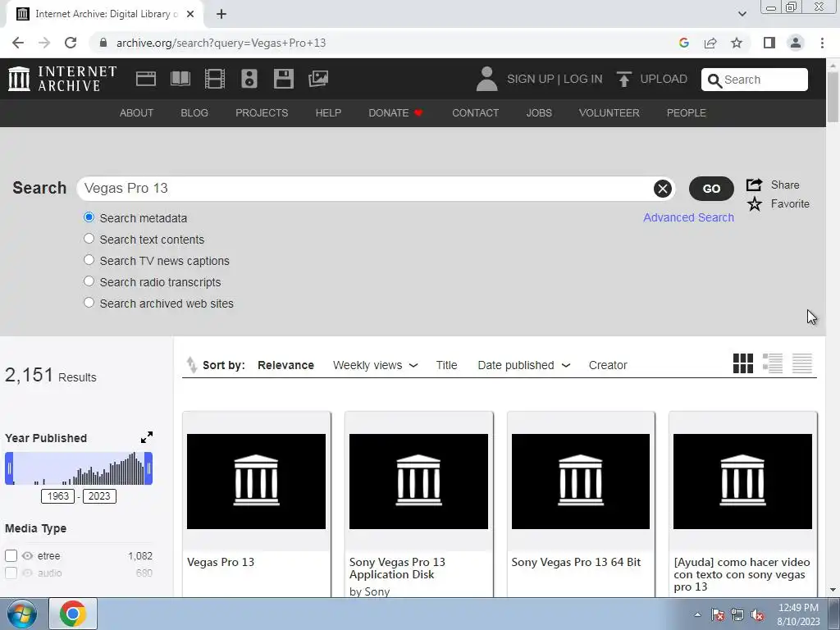The image size is (840, 630).
Task: Open the CONTACT menu item
Action: (x=475, y=113)
